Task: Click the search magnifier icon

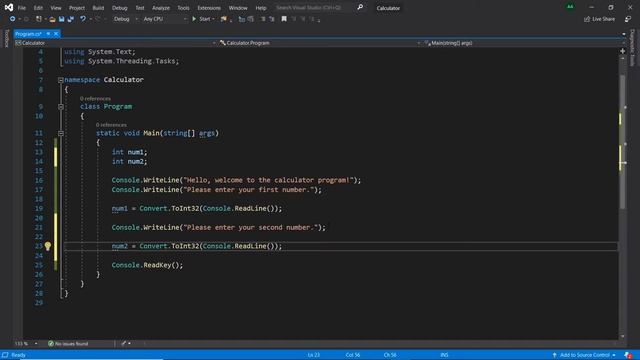Action: pyautogui.click(x=360, y=7)
